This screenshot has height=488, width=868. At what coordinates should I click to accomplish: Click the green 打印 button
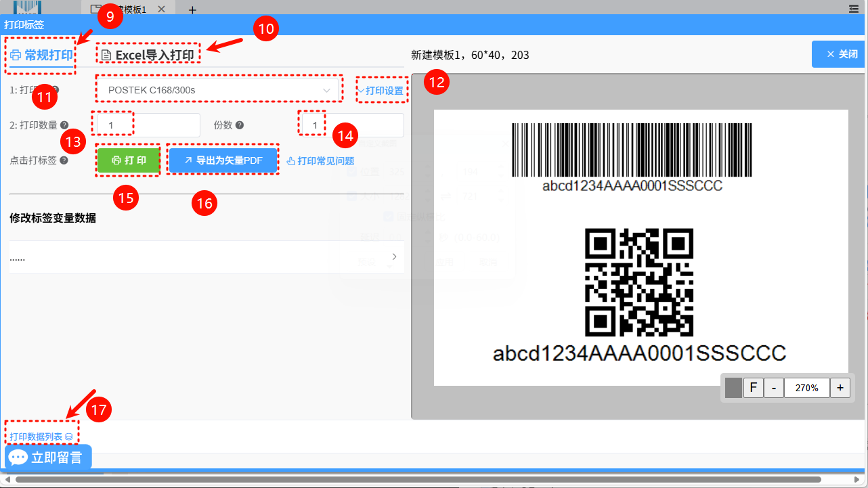129,160
